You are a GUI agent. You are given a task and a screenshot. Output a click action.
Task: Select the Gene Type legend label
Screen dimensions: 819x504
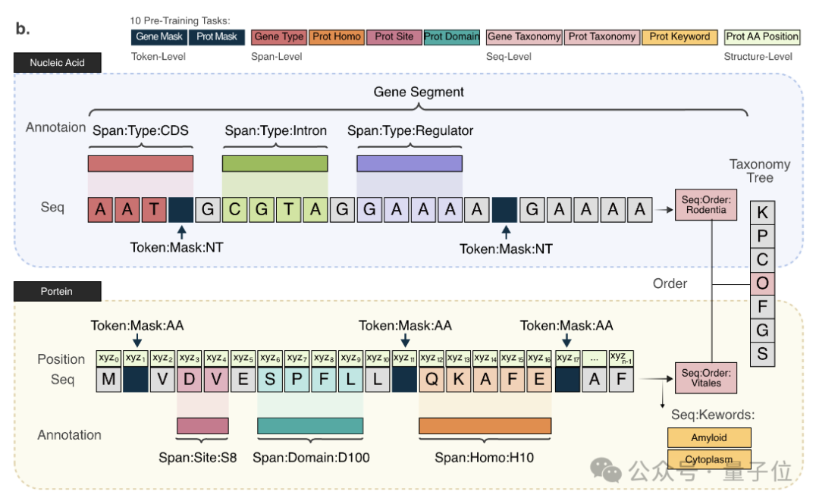(278, 36)
